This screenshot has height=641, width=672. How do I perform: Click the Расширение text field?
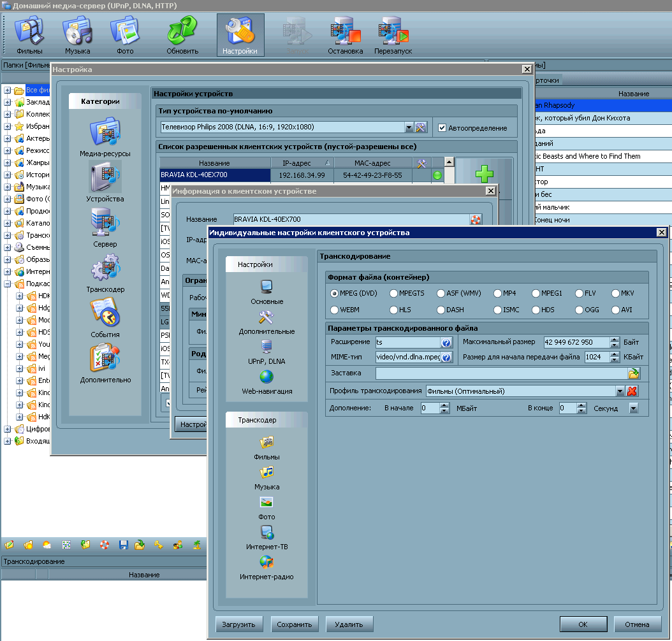click(408, 342)
